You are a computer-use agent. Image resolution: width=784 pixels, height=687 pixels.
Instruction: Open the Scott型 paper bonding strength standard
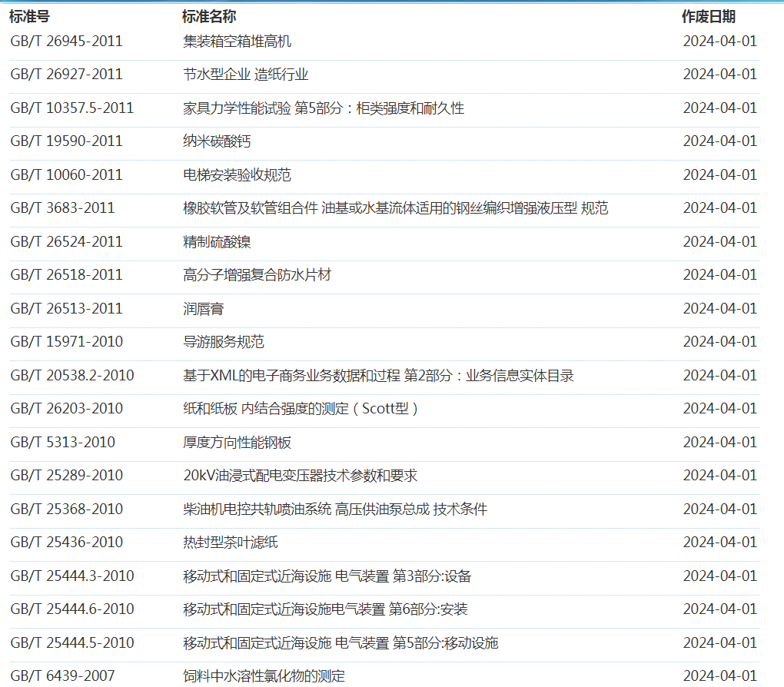(301, 409)
